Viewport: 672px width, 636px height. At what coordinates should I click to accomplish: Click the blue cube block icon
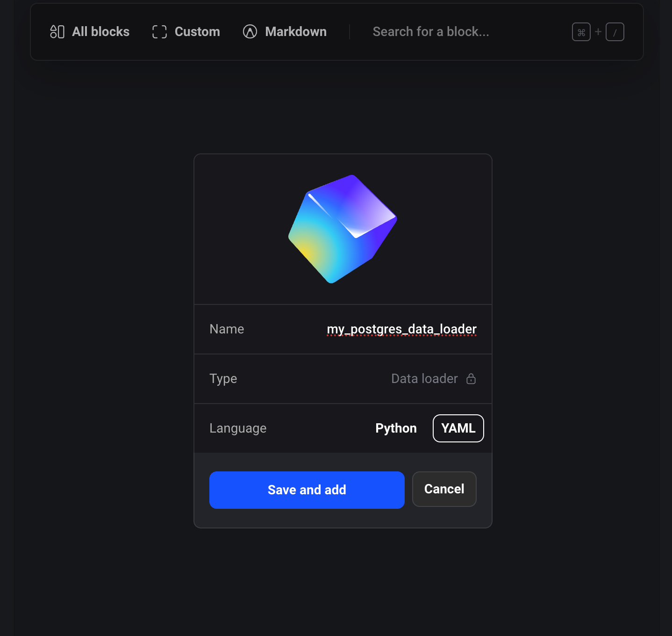point(342,229)
